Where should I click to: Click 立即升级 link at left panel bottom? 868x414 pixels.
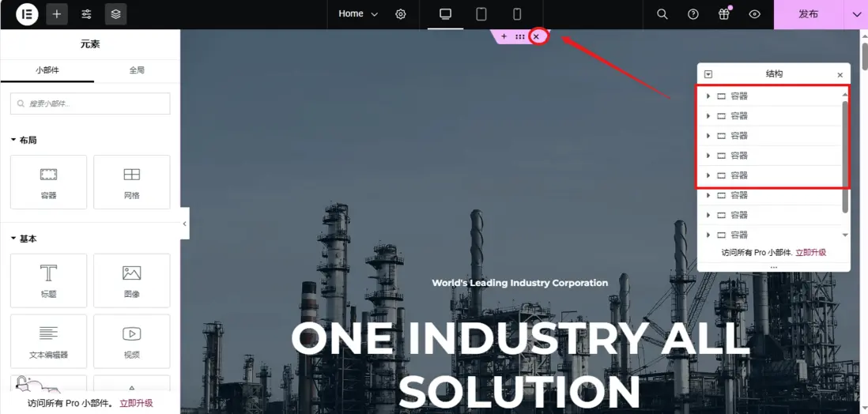[136, 403]
